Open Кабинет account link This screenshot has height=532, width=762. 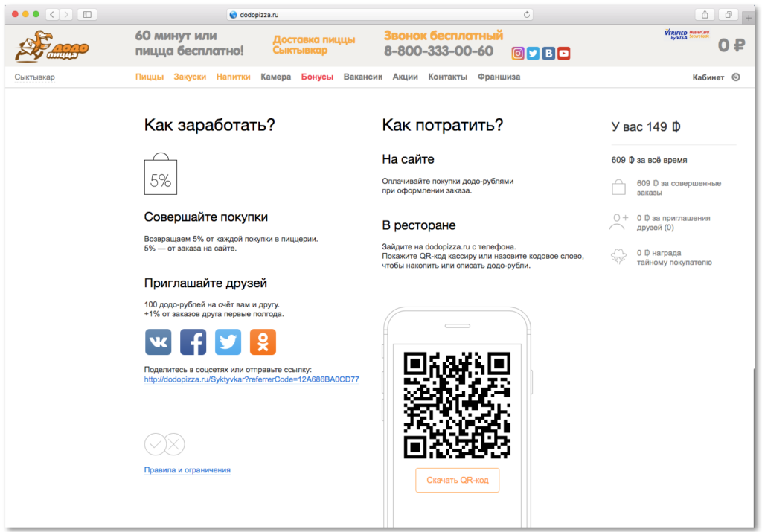coord(708,77)
